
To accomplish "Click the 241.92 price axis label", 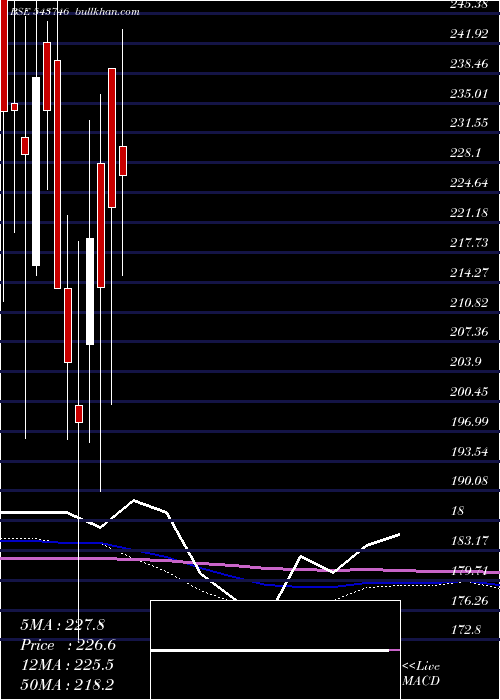I will (x=469, y=34).
